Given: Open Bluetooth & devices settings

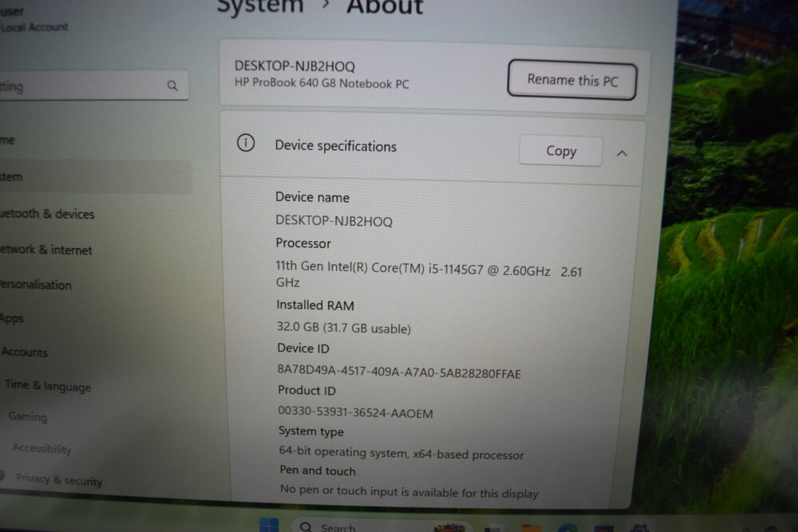Looking at the screenshot, I should click(x=47, y=214).
